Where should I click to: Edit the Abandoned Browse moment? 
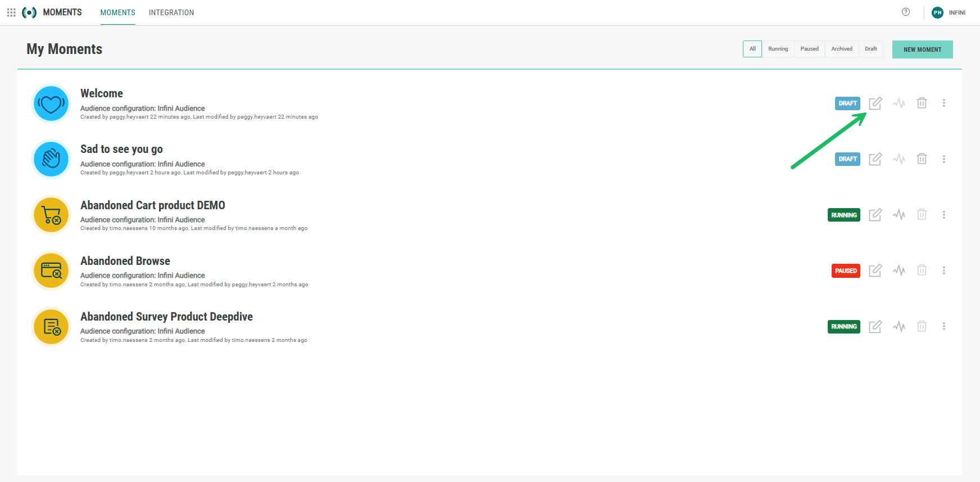coord(875,271)
